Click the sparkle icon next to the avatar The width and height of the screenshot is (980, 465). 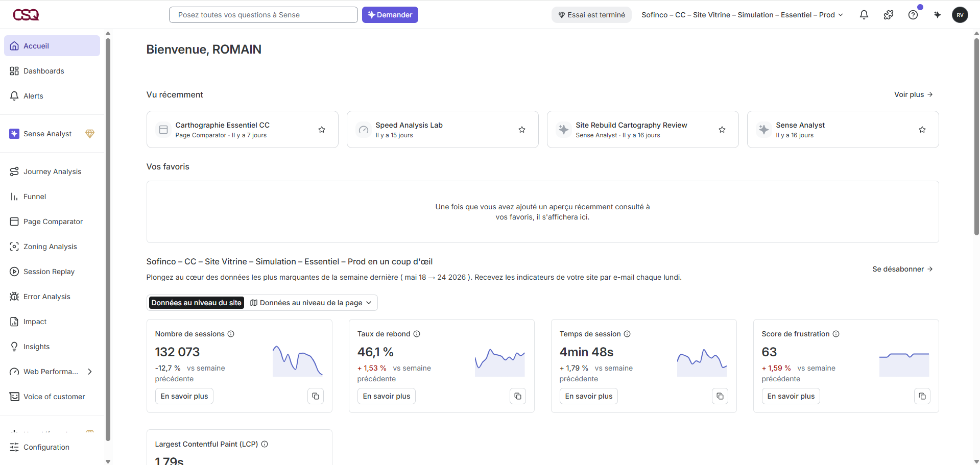click(938, 15)
